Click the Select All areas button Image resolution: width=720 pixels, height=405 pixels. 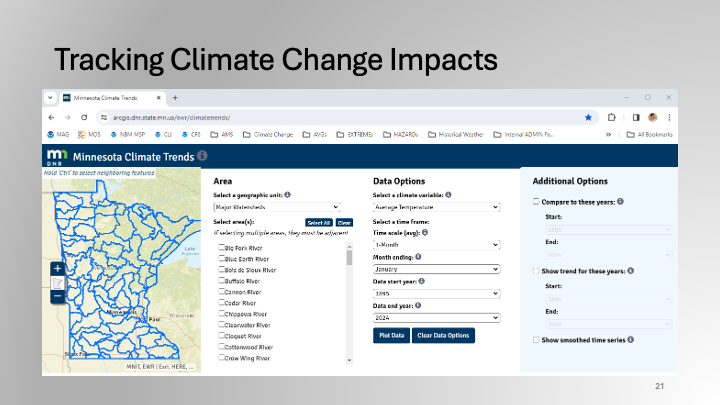(319, 223)
